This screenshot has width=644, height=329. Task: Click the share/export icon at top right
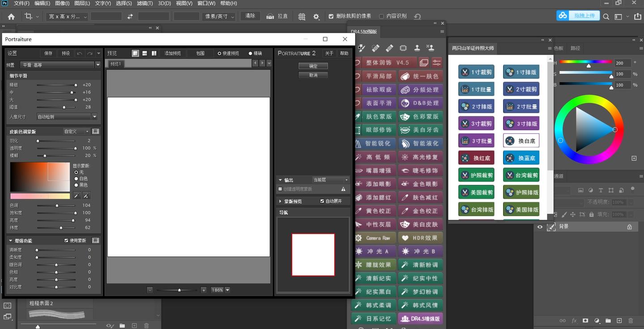click(x=638, y=17)
